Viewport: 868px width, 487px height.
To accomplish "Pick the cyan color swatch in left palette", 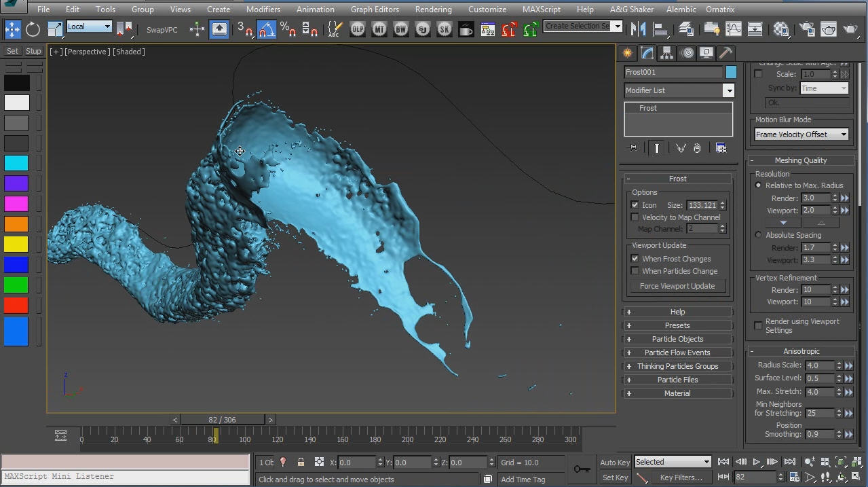I will click(x=17, y=163).
